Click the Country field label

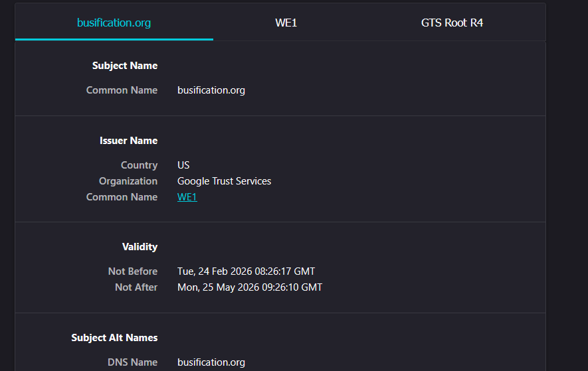coord(139,165)
